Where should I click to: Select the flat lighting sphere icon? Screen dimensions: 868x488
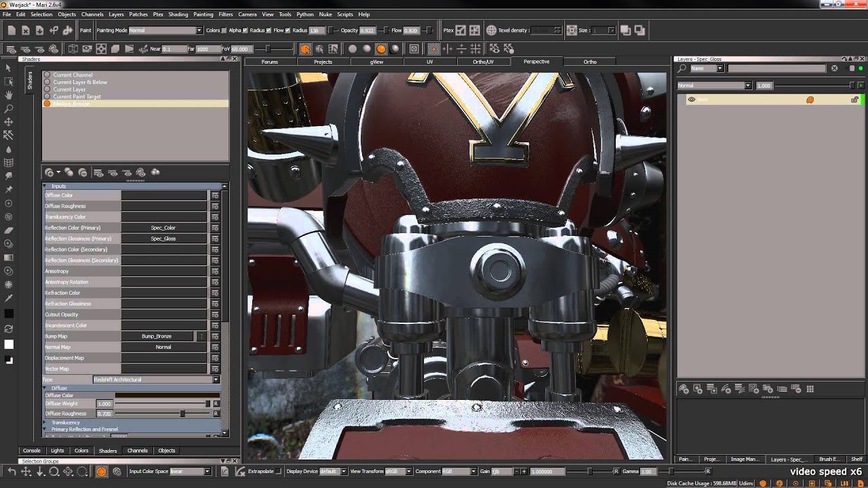[353, 49]
